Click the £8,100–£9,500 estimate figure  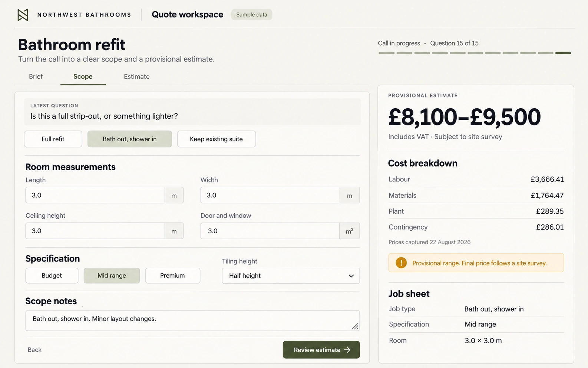(x=465, y=117)
